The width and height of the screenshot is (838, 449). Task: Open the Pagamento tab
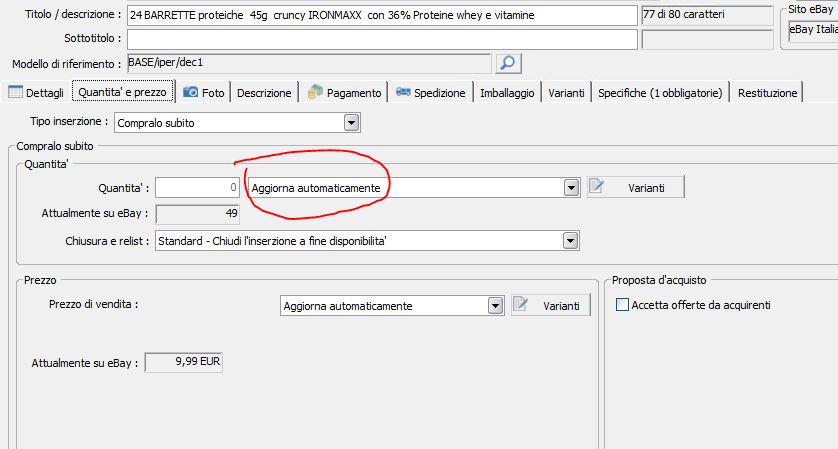pos(345,92)
